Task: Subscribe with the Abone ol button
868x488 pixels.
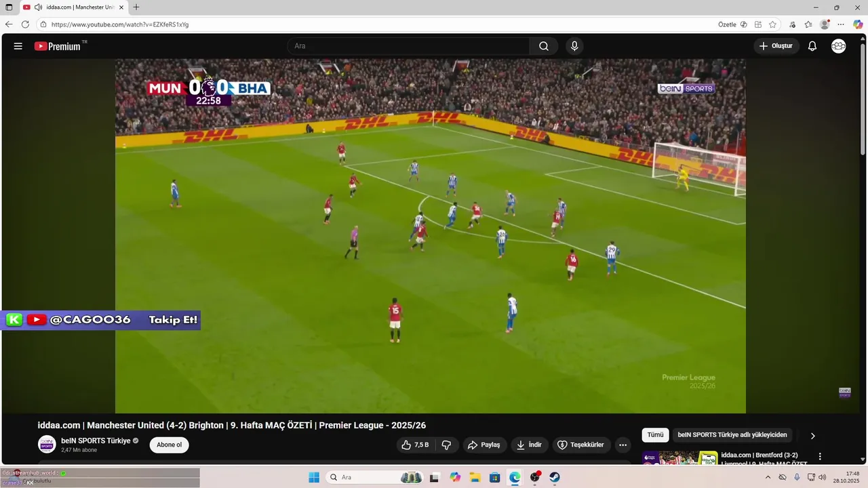Action: click(170, 445)
